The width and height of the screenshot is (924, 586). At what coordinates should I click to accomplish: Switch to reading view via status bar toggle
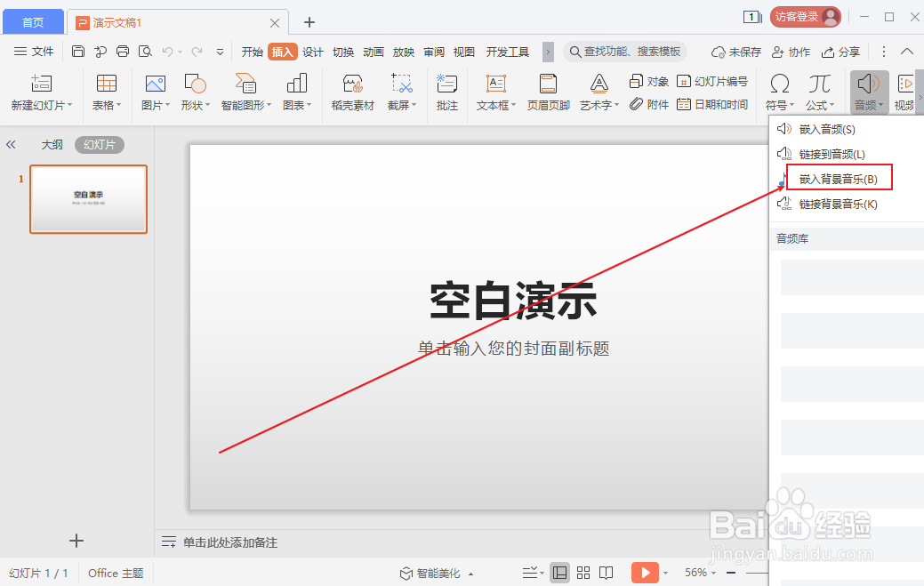pyautogui.click(x=607, y=573)
